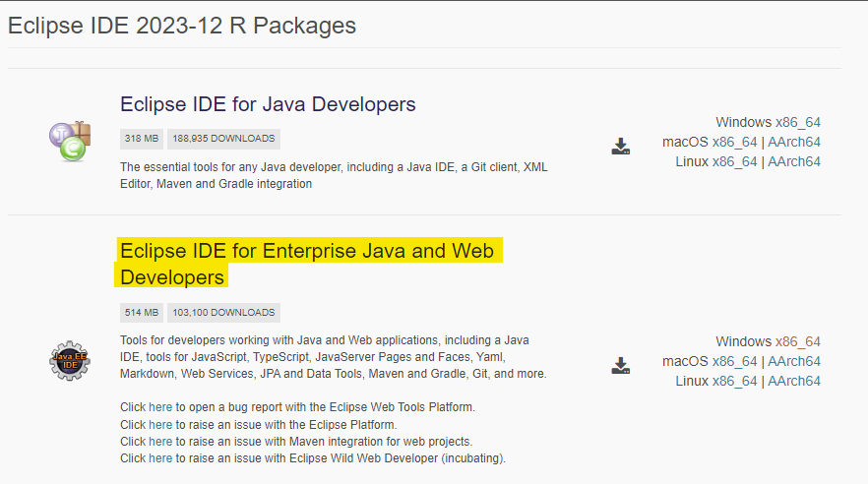Download Java Developers Windows x86_64
Screen dimensions: 868x484
(798, 122)
